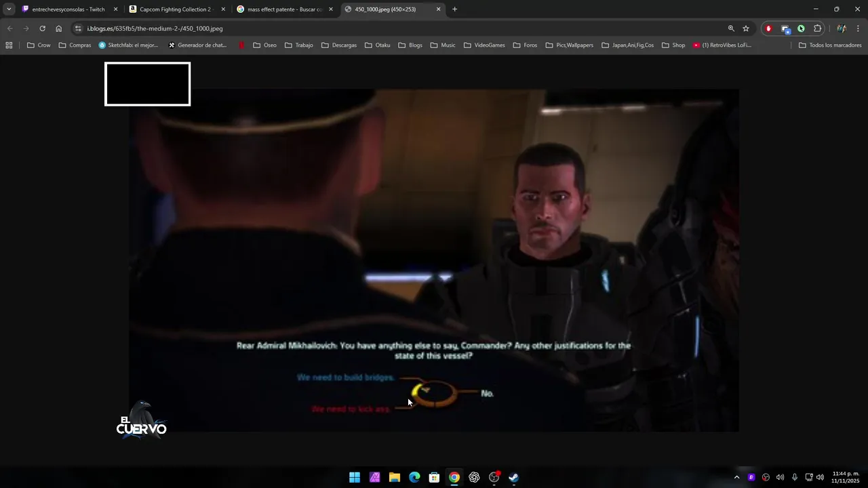The height and width of the screenshot is (488, 868).
Task: Close the mass effect patente tab
Action: pyautogui.click(x=331, y=9)
